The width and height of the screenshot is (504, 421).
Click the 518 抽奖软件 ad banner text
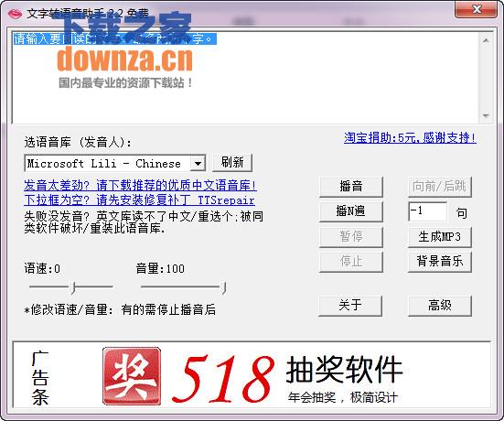click(x=288, y=379)
